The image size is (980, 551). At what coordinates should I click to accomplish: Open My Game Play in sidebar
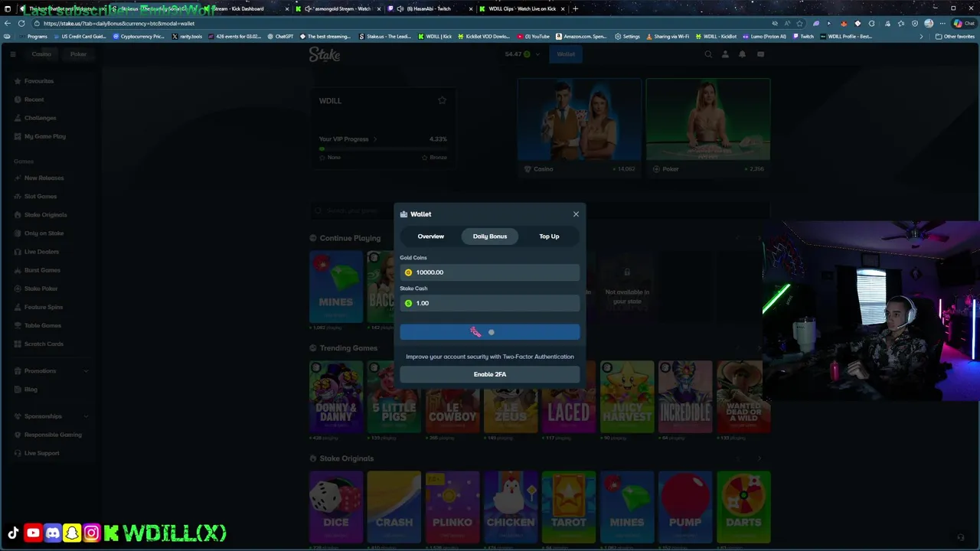coord(44,136)
